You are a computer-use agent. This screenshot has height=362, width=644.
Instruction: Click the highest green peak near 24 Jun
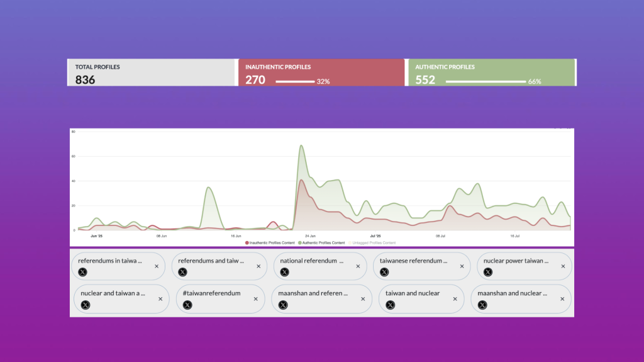coord(301,146)
